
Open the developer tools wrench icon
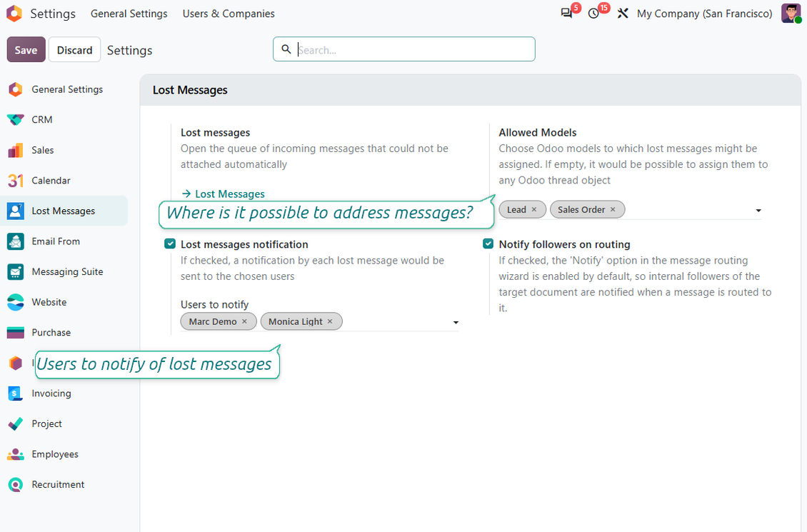tap(623, 14)
